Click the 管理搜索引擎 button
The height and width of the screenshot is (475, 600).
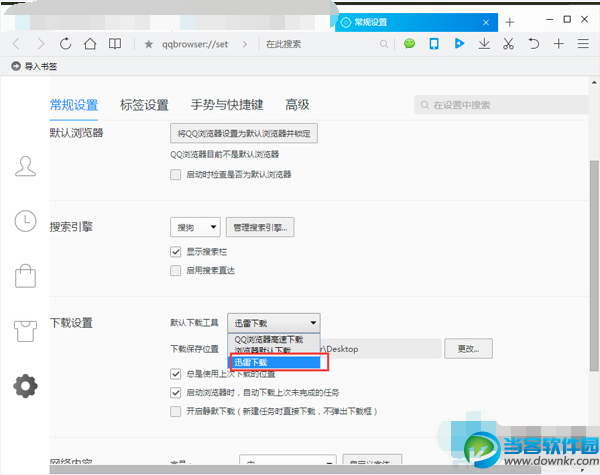pyautogui.click(x=260, y=227)
